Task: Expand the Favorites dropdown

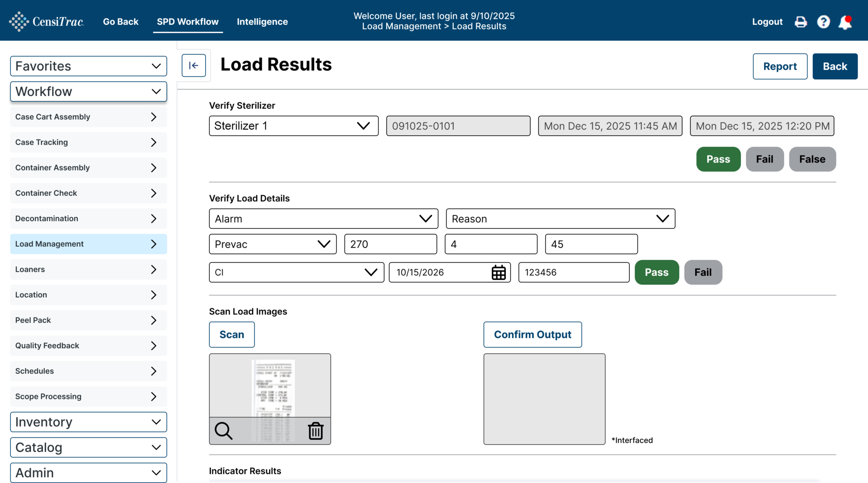Action: (x=89, y=66)
